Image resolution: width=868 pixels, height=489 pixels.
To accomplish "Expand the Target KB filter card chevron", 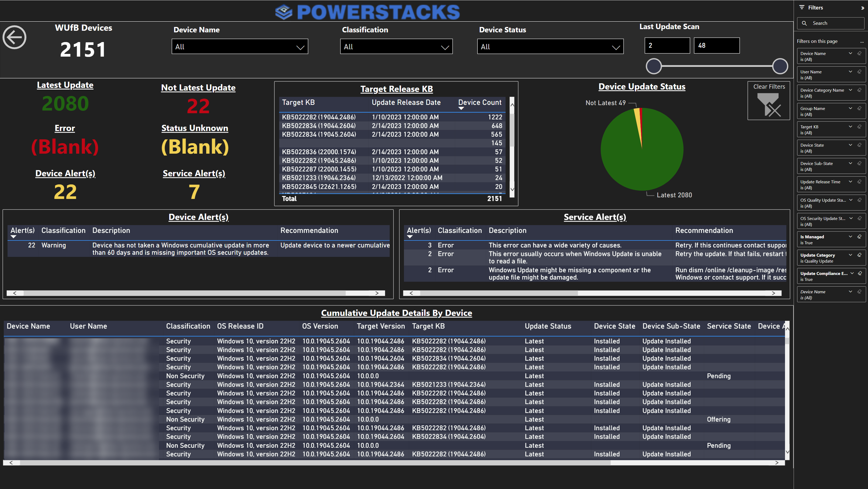I will pos(850,127).
